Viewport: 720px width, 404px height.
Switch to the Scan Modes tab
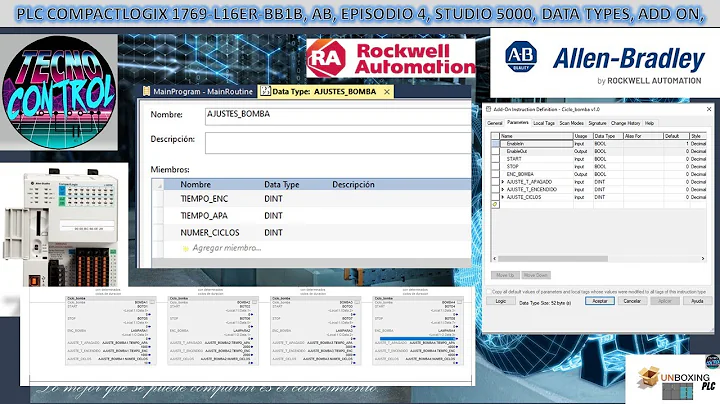tap(572, 123)
